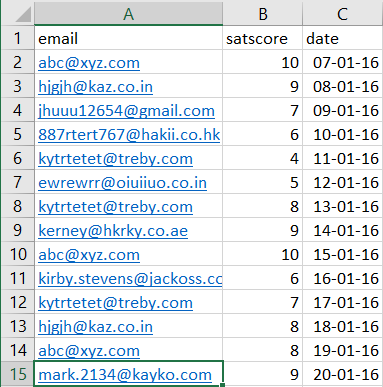Select row 9 header
Screen dimensions: 383x387
pos(18,230)
